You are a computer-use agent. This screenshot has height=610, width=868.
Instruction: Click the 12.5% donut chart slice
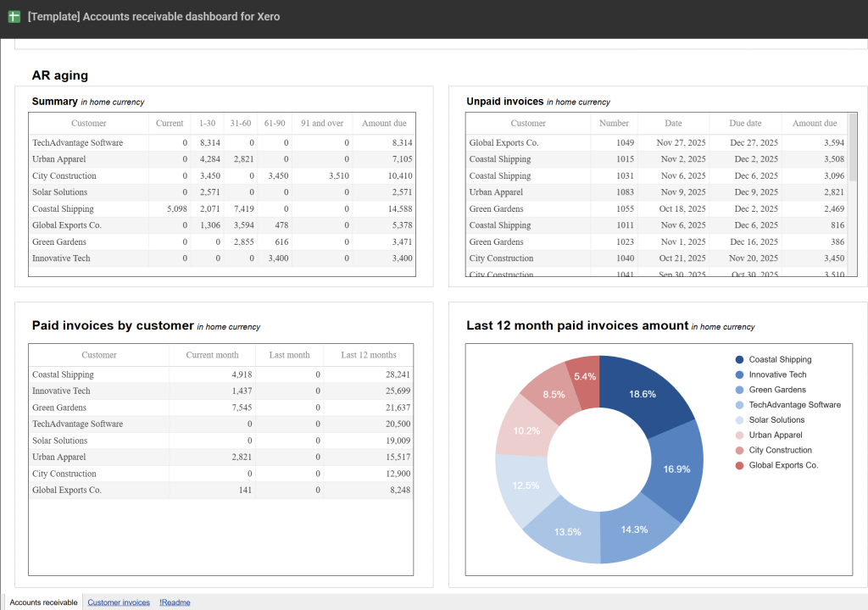pyautogui.click(x=525, y=485)
